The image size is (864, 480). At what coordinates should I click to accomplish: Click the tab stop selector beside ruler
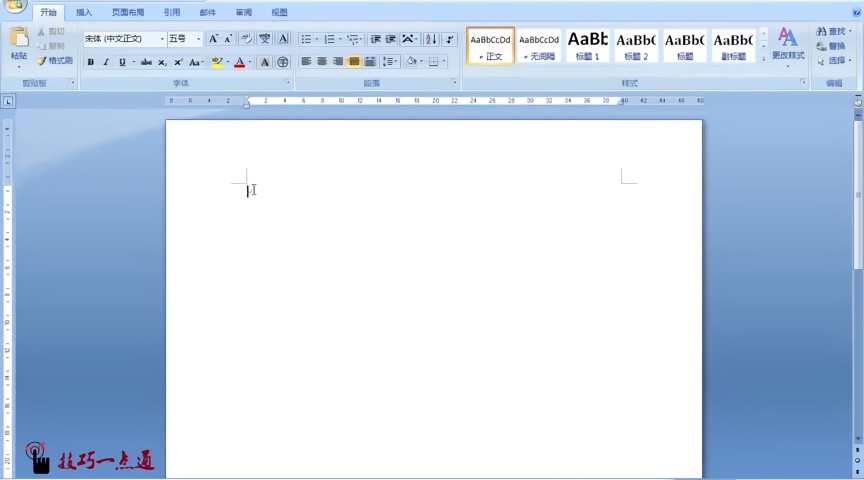[x=8, y=101]
